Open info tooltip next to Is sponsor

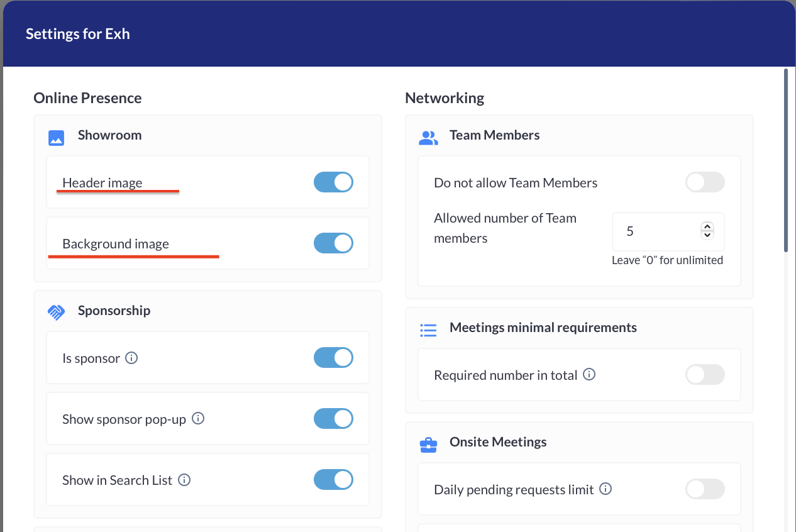click(x=131, y=358)
